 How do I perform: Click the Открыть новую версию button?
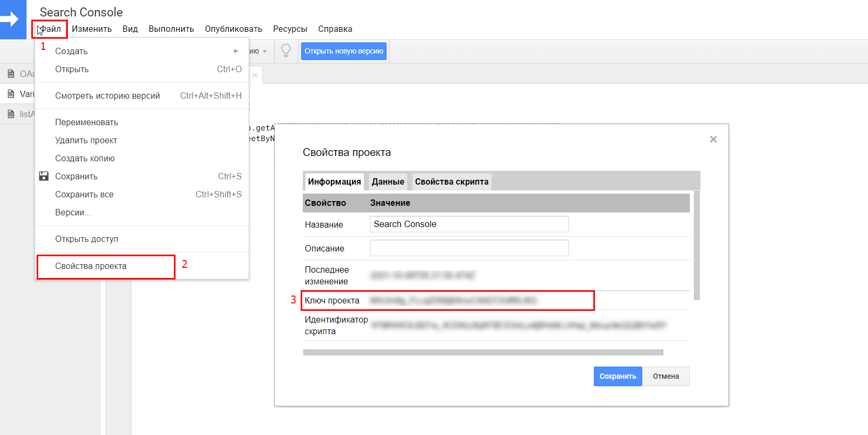344,51
